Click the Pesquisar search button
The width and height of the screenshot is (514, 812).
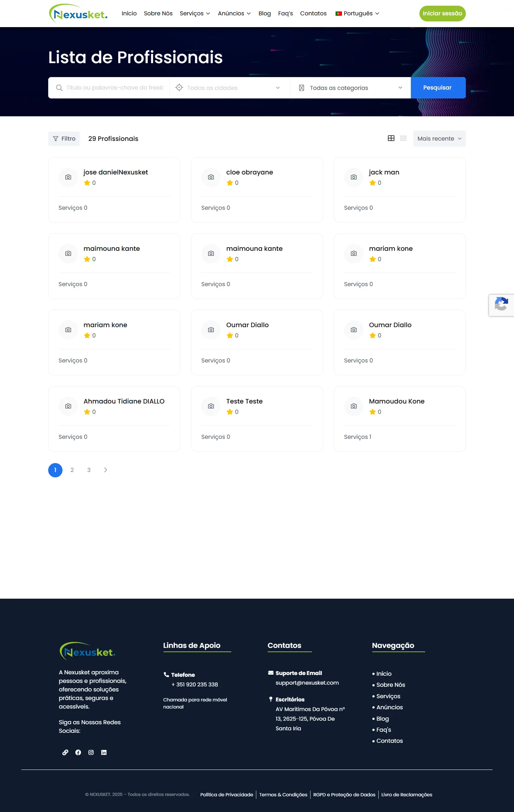coord(438,88)
